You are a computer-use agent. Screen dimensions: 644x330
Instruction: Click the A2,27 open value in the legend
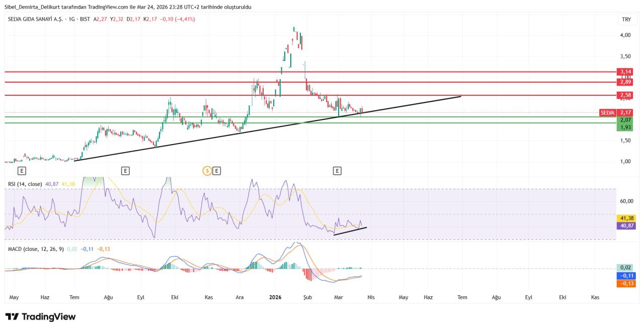(100, 19)
